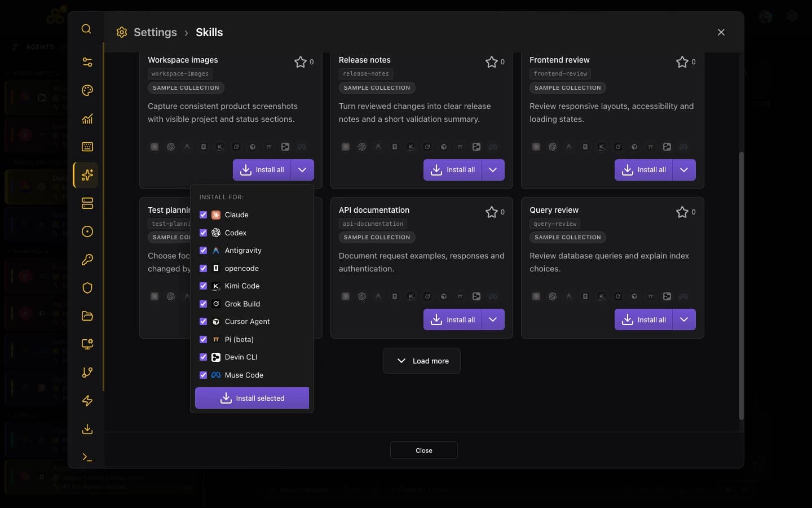
Task: Star the Query review skill
Action: [x=682, y=212]
